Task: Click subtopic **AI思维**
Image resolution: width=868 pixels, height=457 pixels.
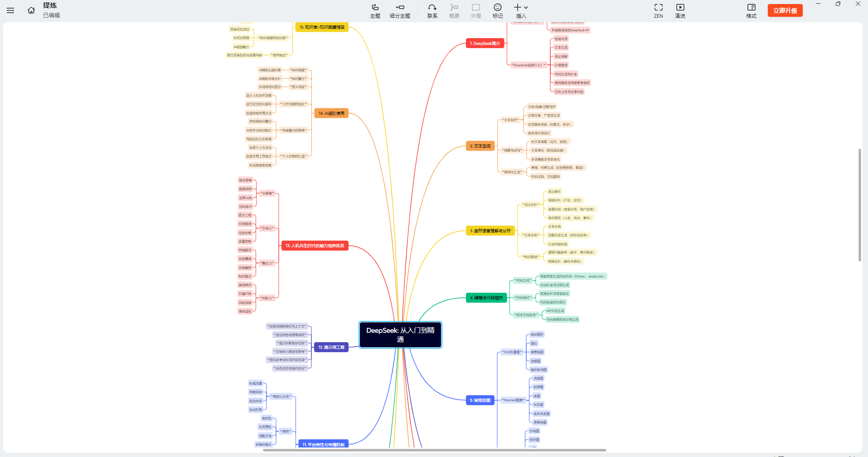Action: click(267, 194)
